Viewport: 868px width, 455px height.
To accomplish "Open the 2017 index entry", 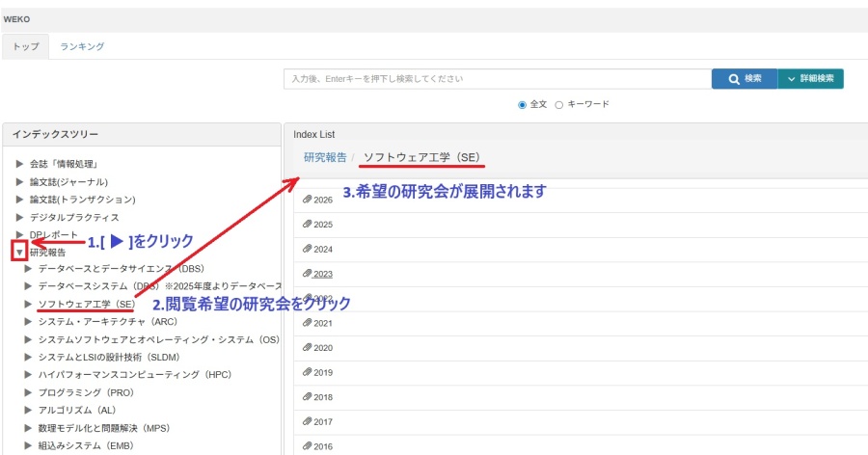I will [x=323, y=422].
